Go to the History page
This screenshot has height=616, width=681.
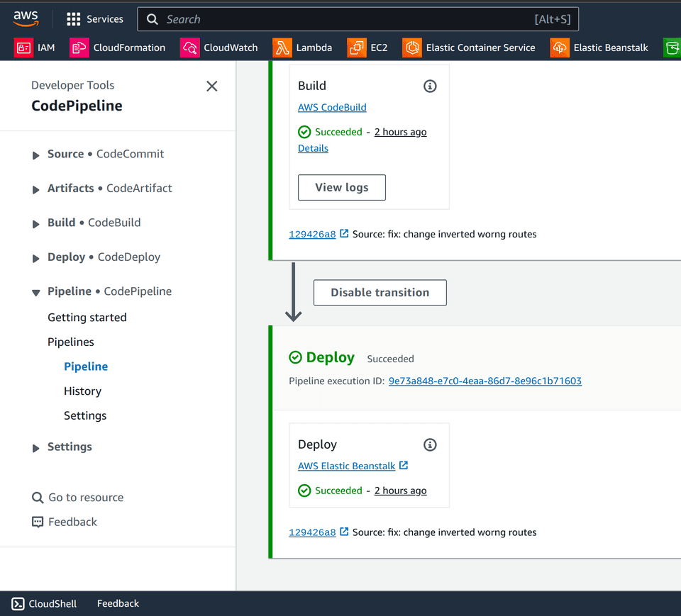82,391
